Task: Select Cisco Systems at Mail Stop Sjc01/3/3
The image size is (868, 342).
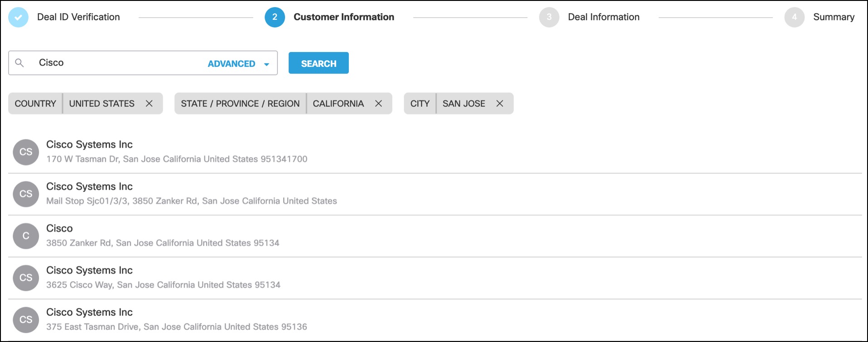Action: pyautogui.click(x=191, y=194)
